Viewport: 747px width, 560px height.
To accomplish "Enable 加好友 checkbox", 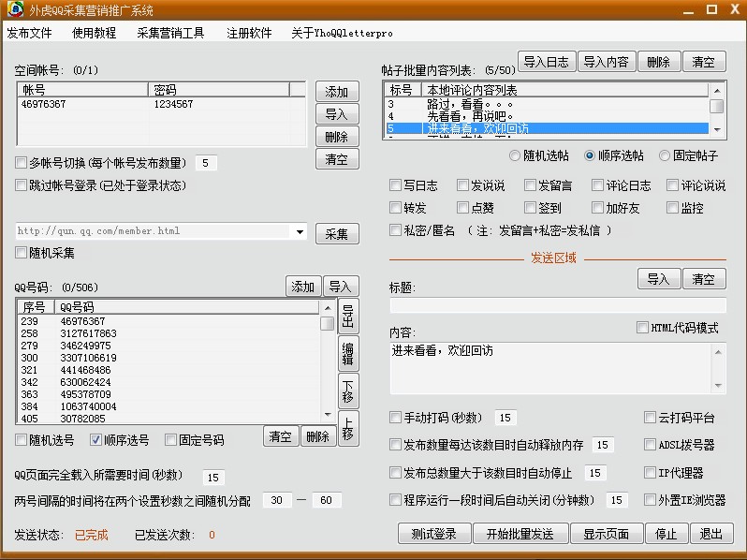I will 597,207.
